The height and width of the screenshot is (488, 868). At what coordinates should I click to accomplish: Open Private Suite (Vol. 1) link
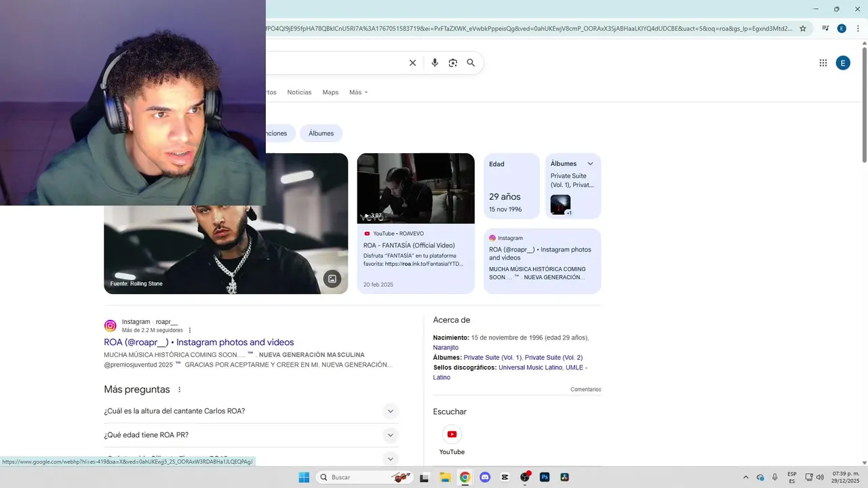(492, 357)
